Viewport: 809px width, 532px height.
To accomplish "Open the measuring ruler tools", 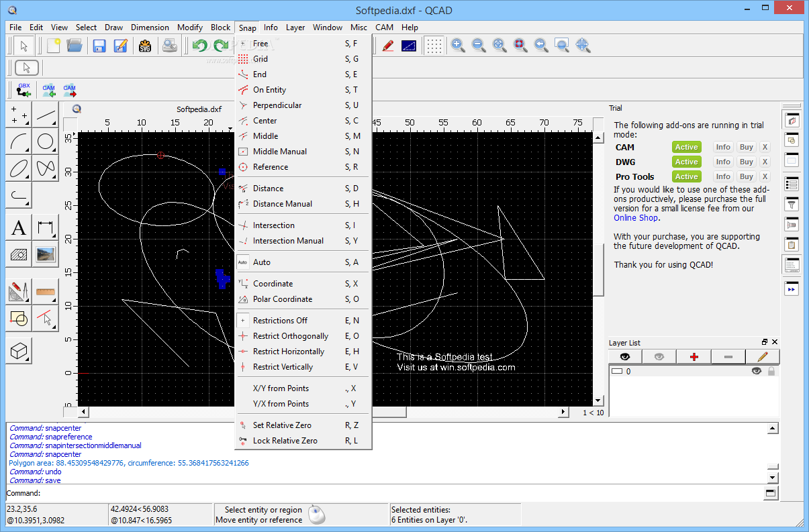I will 46,292.
